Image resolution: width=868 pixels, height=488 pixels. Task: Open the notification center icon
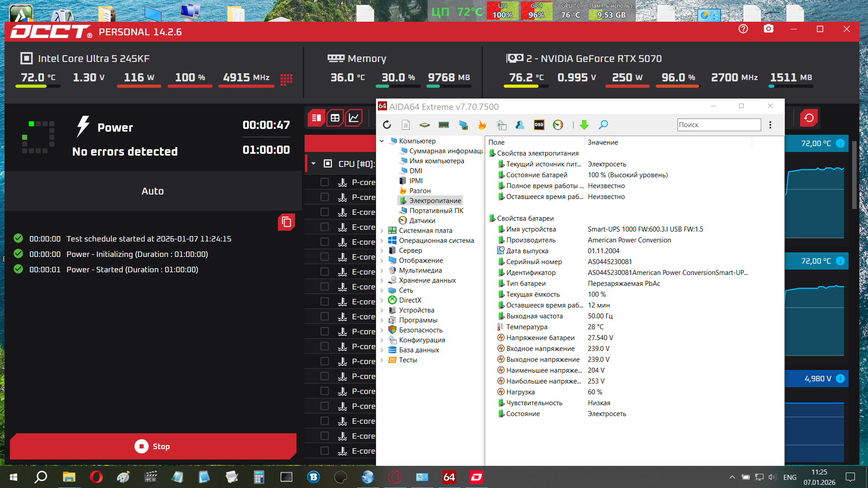pyautogui.click(x=850, y=477)
